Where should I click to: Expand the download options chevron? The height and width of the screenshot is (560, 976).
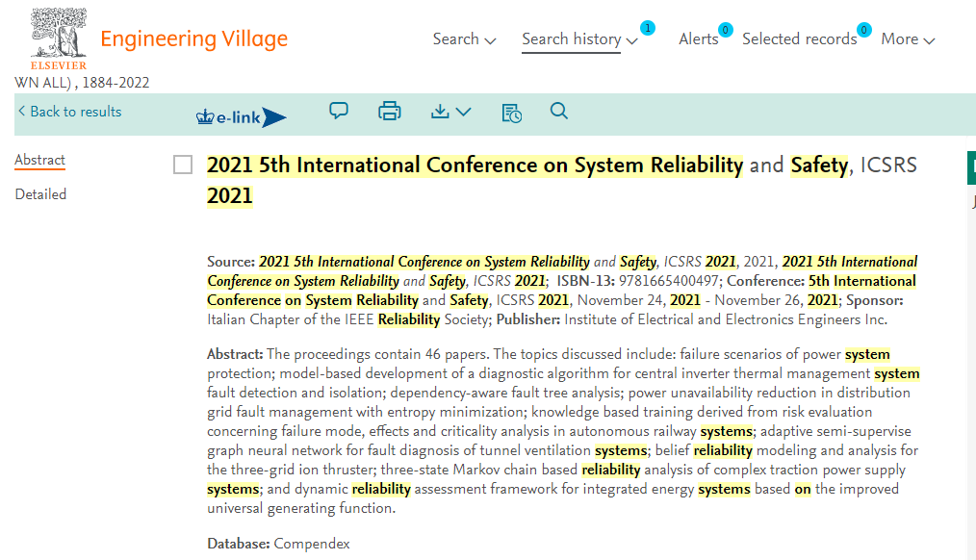[x=463, y=112]
